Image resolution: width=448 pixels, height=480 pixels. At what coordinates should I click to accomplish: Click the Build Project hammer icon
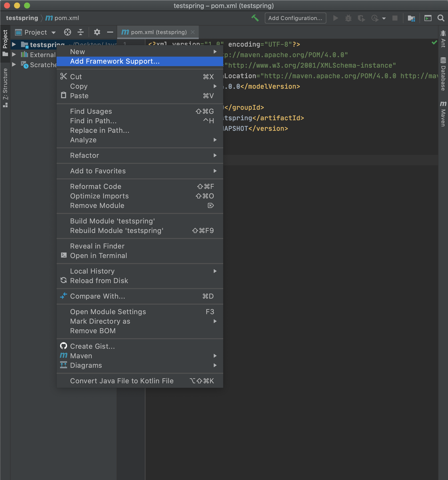(x=255, y=18)
